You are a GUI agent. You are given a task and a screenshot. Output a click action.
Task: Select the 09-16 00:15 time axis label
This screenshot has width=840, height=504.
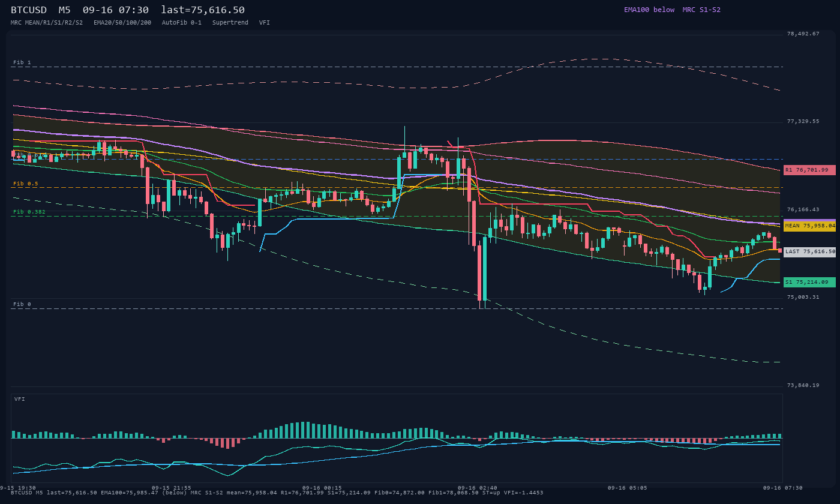click(x=322, y=488)
